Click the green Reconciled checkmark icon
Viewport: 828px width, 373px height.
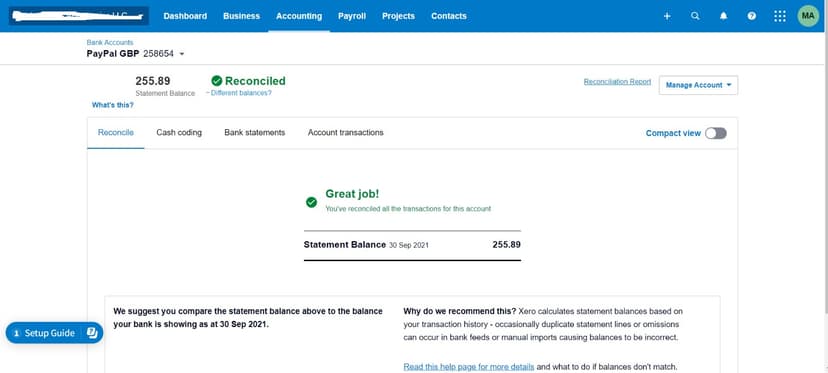pos(217,81)
